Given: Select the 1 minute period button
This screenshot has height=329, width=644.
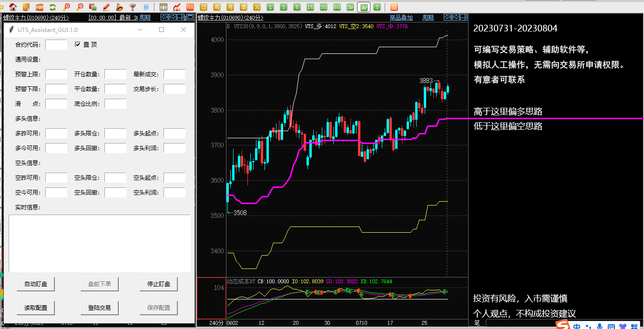Looking at the screenshot, I should point(270,7).
